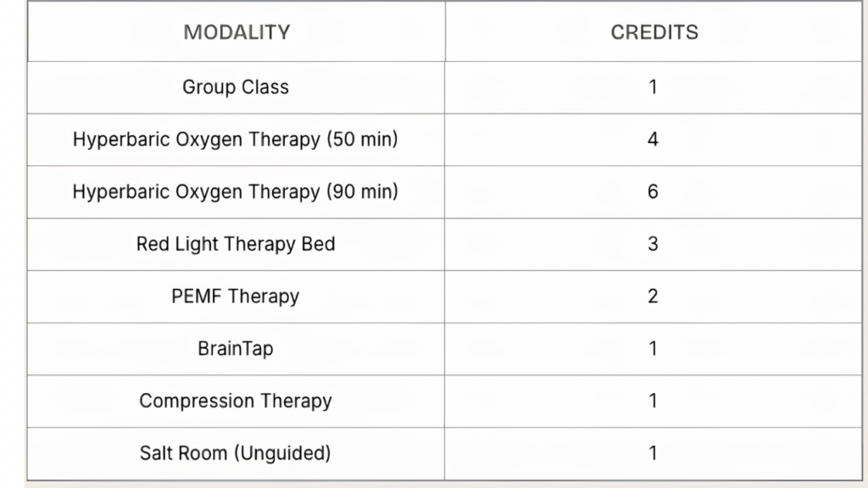
Task: Select the BrainTap cell
Action: (236, 348)
